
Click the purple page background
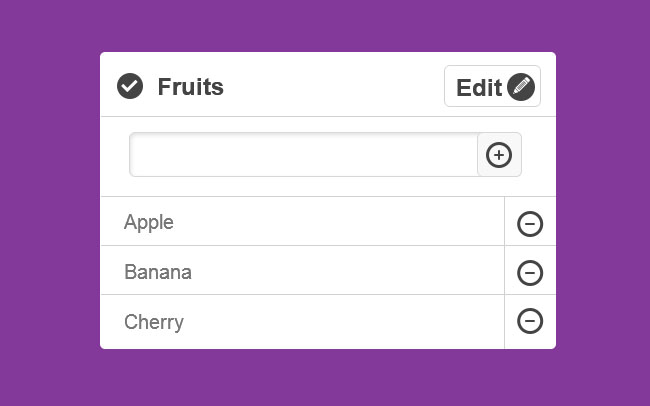[50, 200]
